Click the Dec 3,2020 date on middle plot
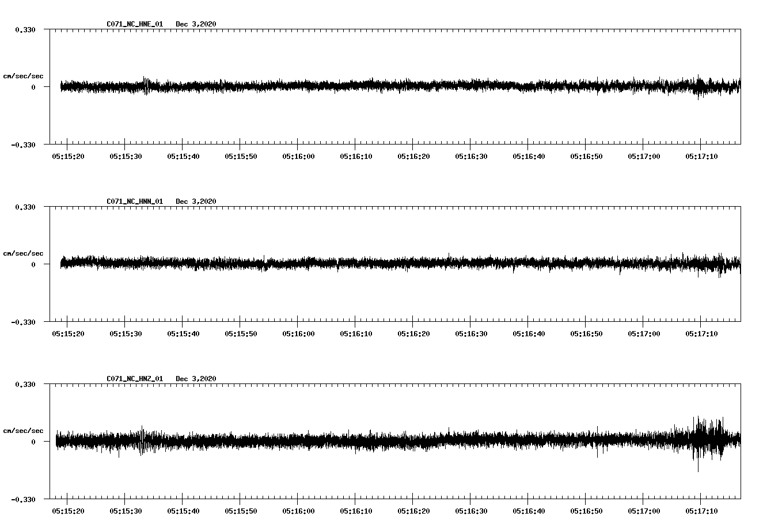782x532 pixels. (196, 201)
